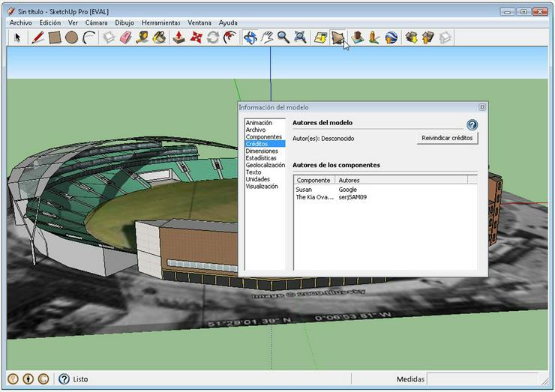Toggle terrain toolbar icon
This screenshot has height=392, width=555.
(x=338, y=37)
